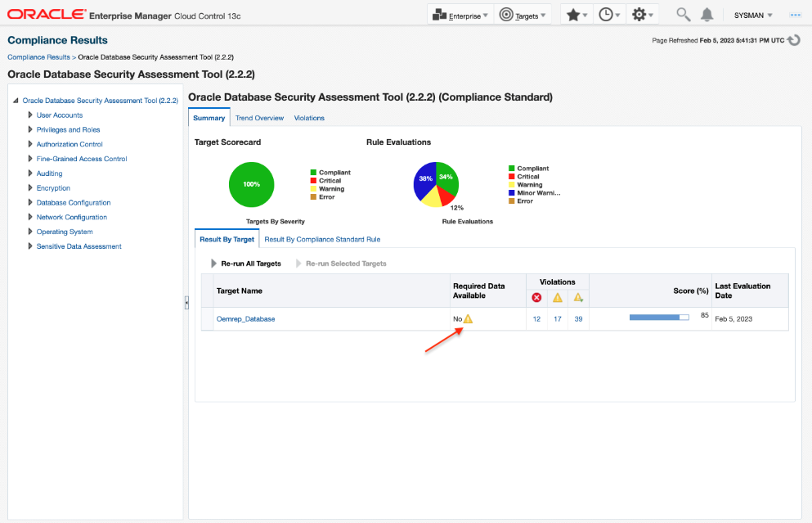Collapse the Oracle Database Security Assessment Tool tree root
812x523 pixels.
tap(16, 101)
